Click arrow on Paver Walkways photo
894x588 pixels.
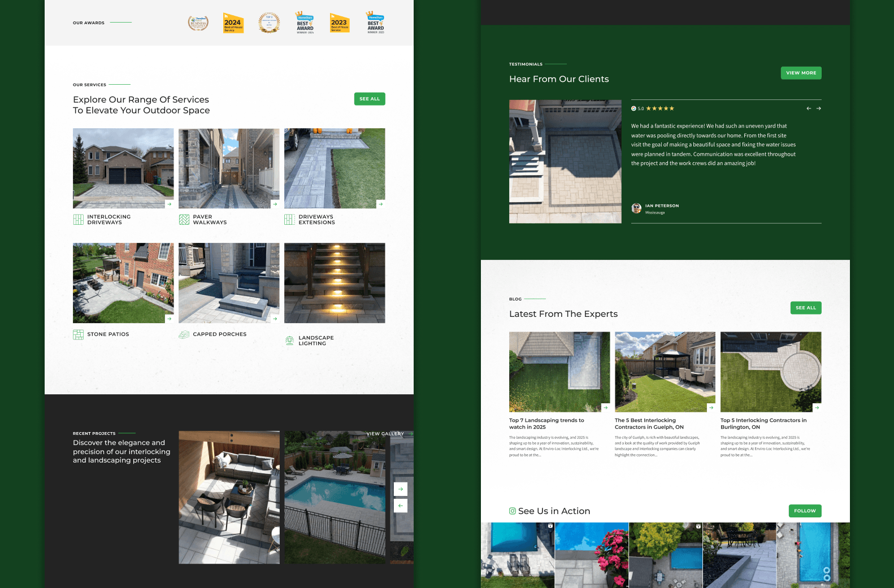(x=275, y=204)
